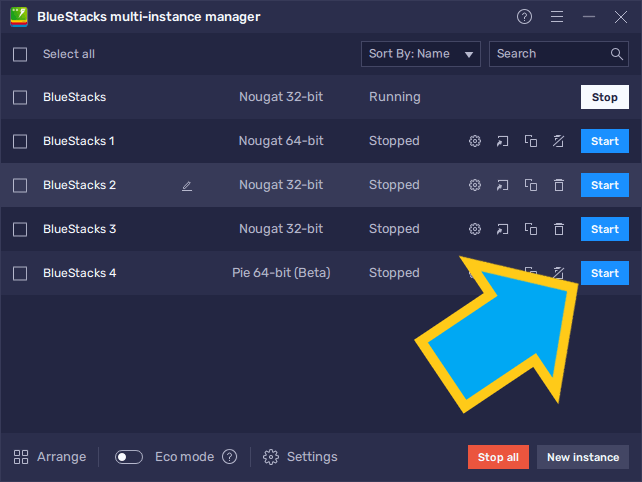This screenshot has width=642, height=482.
Task: Focus the Search input field
Action: pyautogui.click(x=550, y=54)
